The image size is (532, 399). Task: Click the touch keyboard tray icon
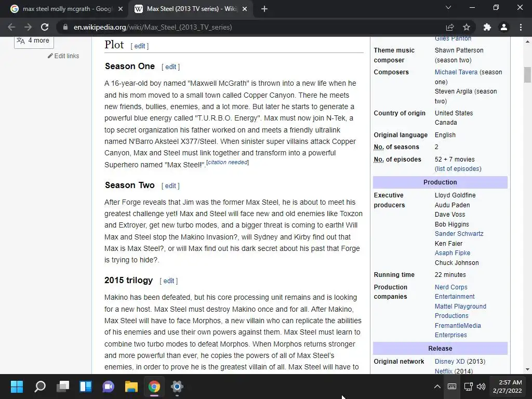pyautogui.click(x=452, y=387)
